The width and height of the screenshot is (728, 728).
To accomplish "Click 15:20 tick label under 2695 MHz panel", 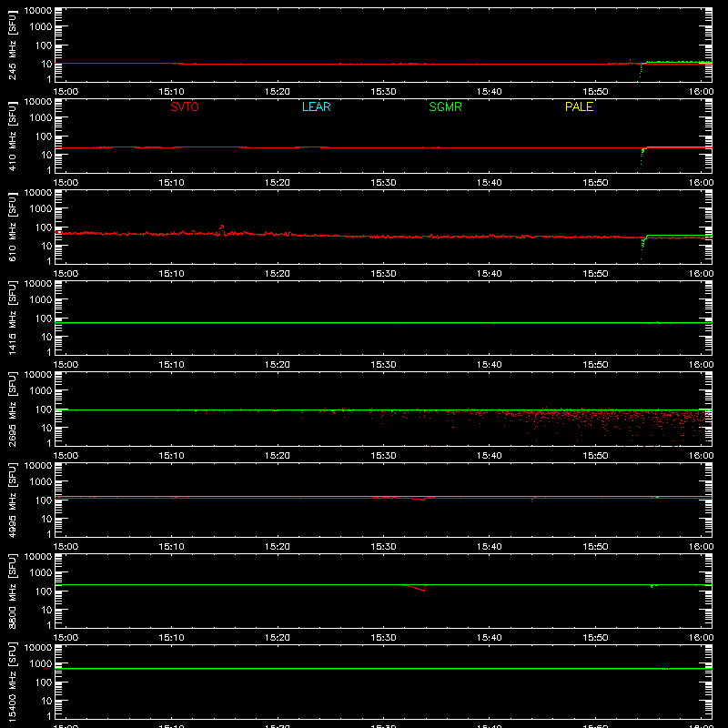I will pos(278,456).
